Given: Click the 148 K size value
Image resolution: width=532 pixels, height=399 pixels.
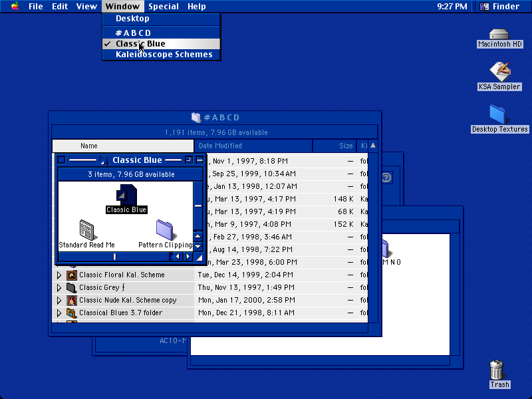Looking at the screenshot, I should pos(343,199).
